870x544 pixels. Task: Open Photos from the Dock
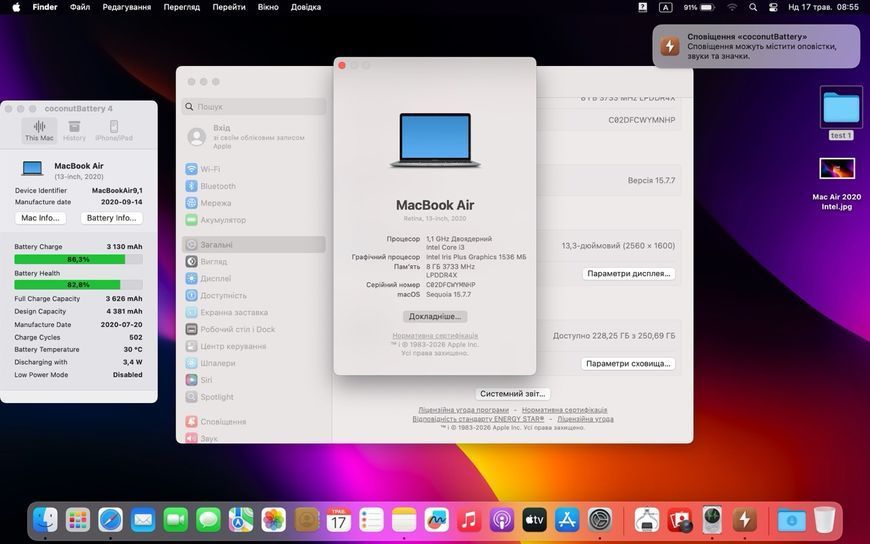pos(274,520)
